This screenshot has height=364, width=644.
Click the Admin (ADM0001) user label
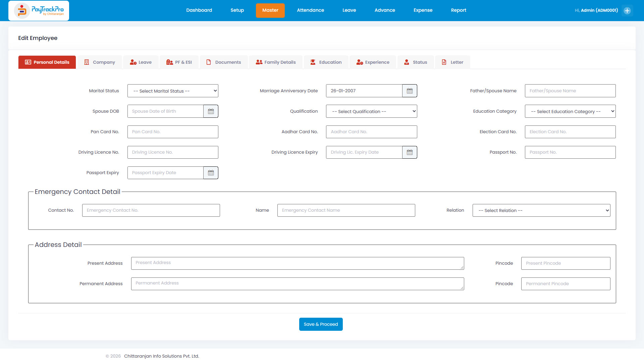pos(599,10)
